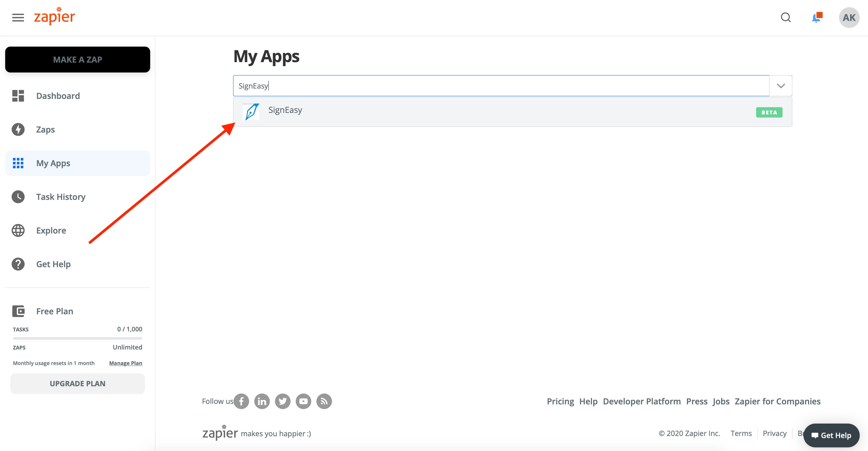
Task: Click the footer Zapier logo
Action: (x=220, y=432)
